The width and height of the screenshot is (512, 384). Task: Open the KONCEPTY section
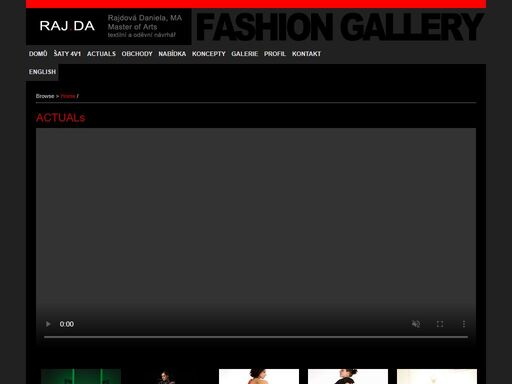(x=209, y=54)
